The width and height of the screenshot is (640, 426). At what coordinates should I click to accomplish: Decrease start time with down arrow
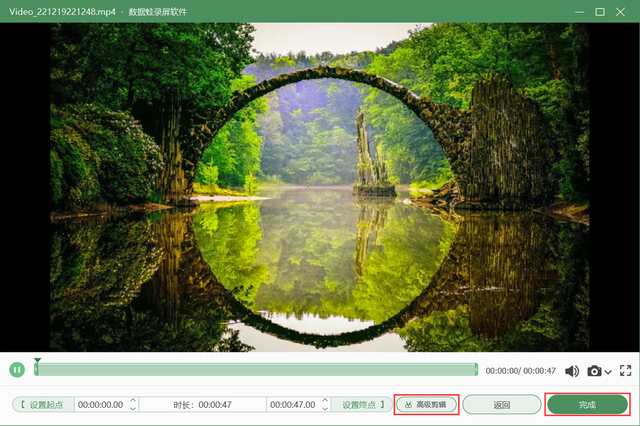pos(133,408)
